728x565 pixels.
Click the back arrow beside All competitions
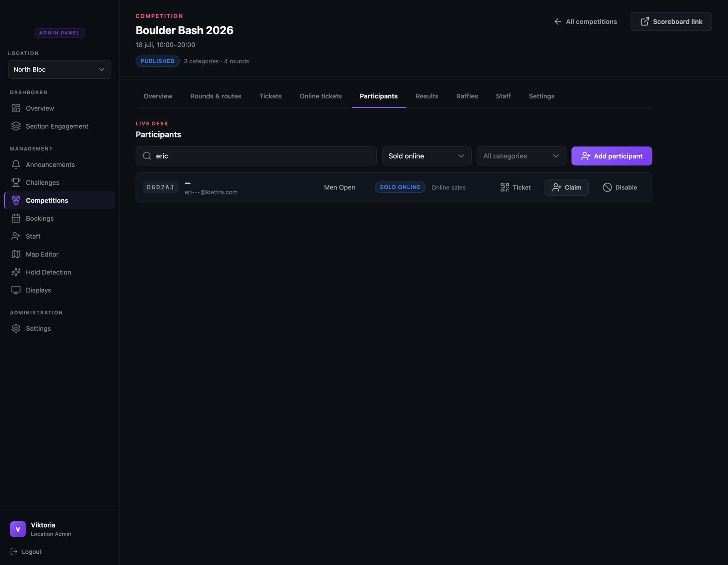[x=558, y=21]
